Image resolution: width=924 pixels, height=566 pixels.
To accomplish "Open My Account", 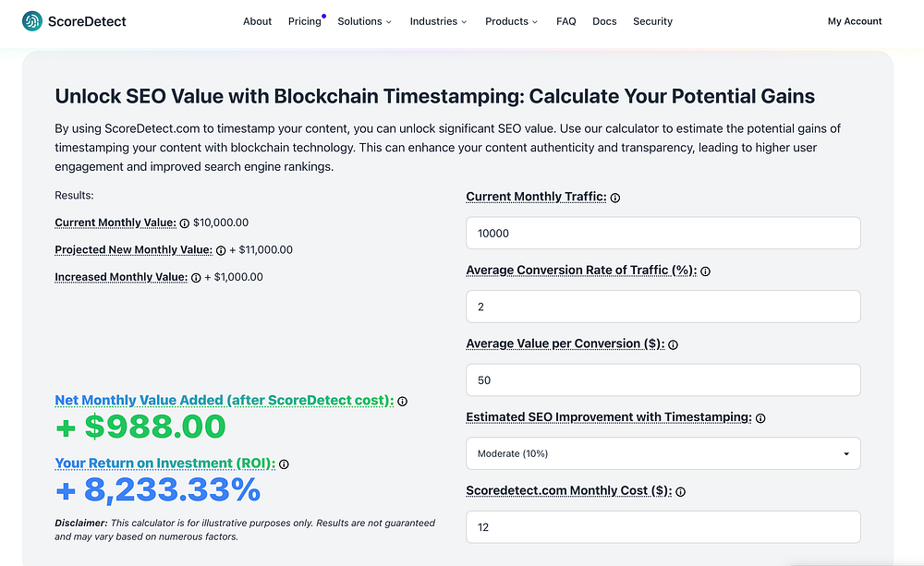I will (854, 21).
